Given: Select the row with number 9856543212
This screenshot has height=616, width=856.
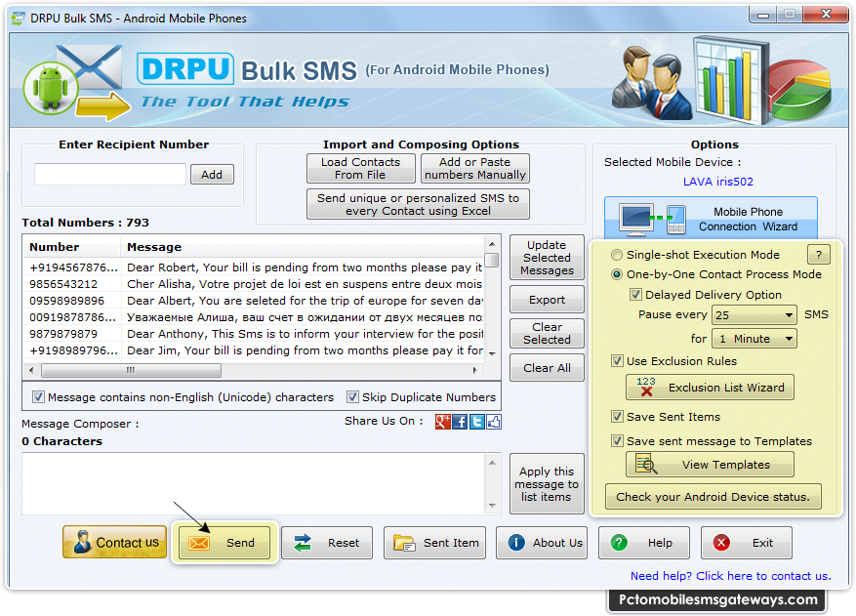Looking at the screenshot, I should click(254, 284).
